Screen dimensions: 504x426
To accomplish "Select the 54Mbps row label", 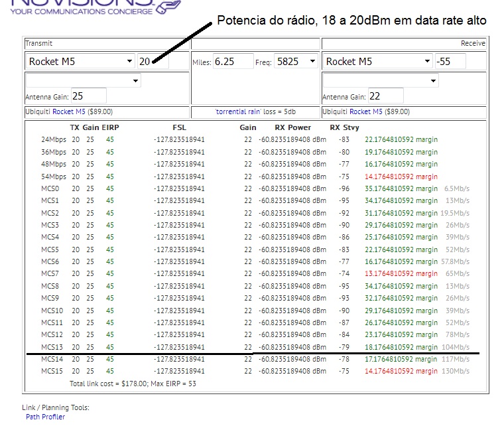I will (54, 177).
